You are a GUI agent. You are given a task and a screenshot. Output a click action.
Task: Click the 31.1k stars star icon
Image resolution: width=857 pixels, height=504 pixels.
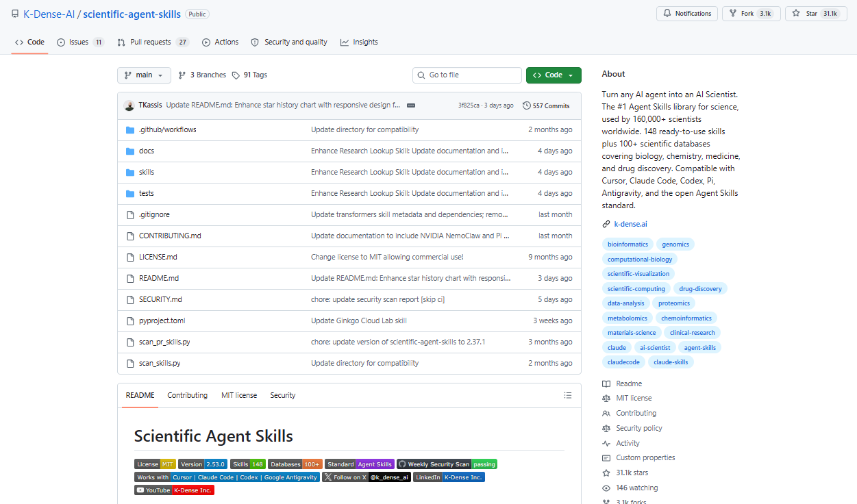click(606, 473)
